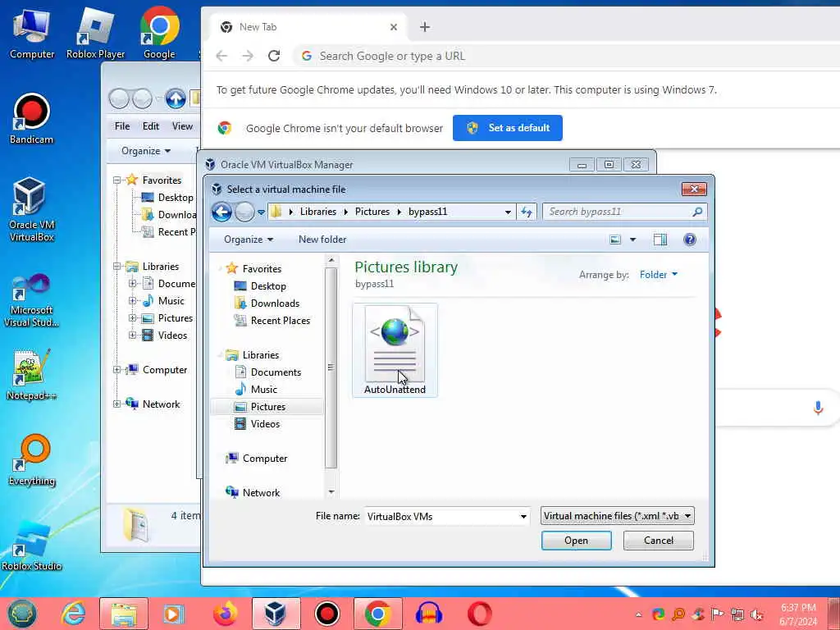Click the Windows Start button

tap(22, 614)
